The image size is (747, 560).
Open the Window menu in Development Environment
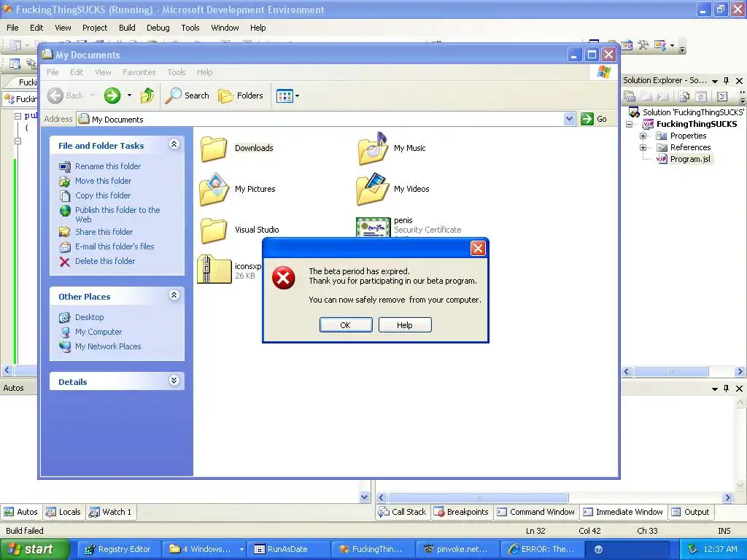click(x=225, y=28)
